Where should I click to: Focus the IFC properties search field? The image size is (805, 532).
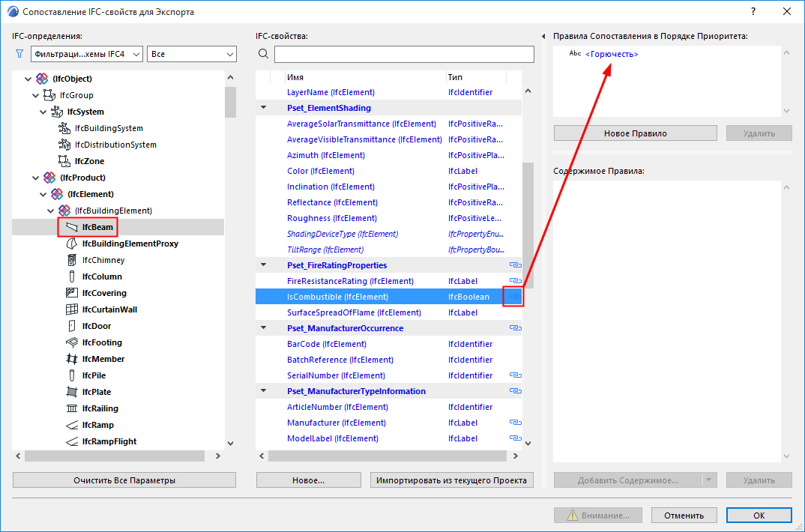[x=404, y=54]
